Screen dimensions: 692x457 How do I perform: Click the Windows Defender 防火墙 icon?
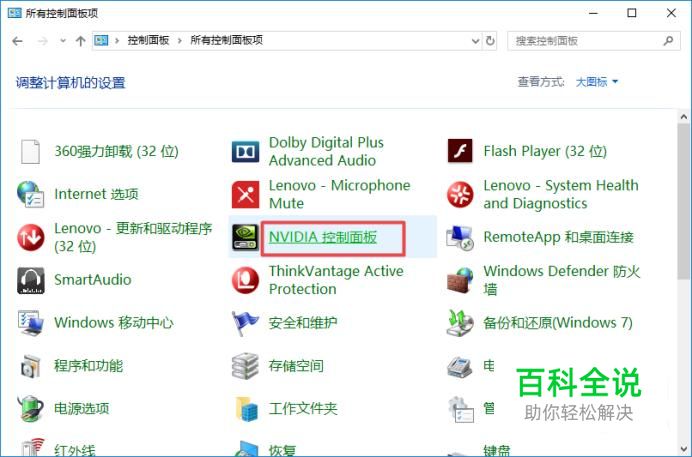click(460, 280)
